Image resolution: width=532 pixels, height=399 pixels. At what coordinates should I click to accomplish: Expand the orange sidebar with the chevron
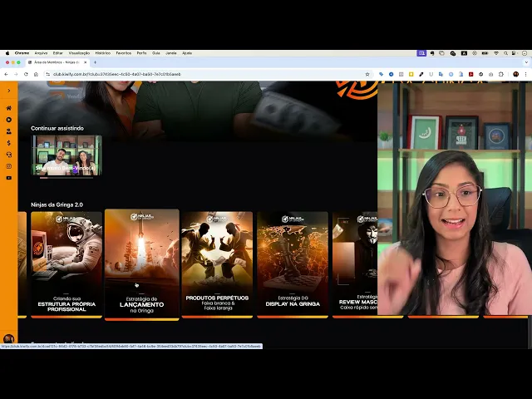click(9, 91)
